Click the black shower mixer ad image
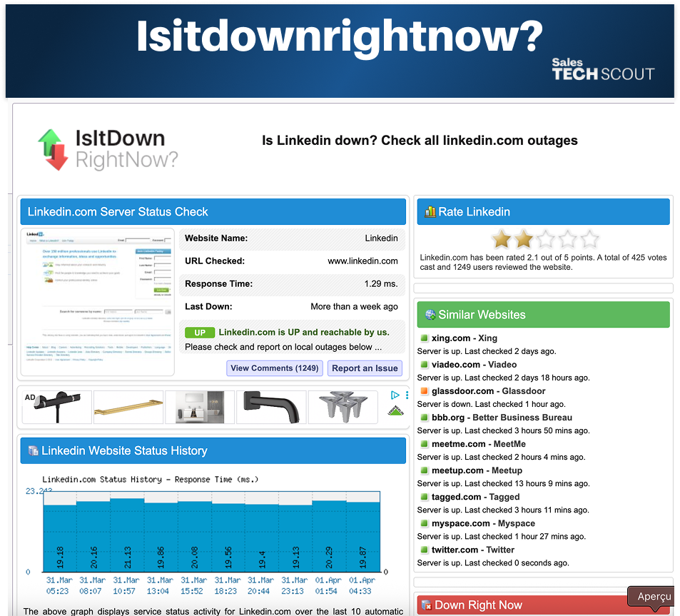The width and height of the screenshot is (680, 616). [57, 407]
